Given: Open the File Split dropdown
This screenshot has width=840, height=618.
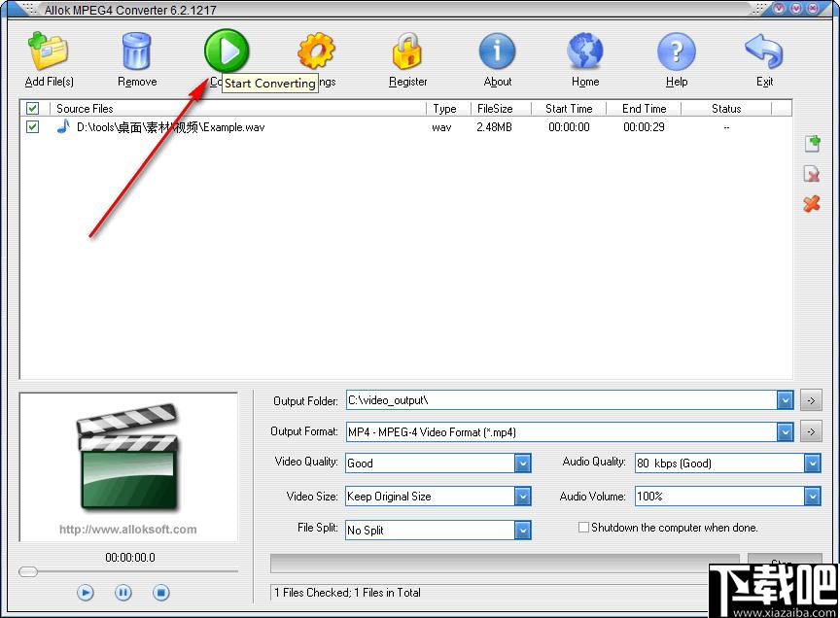Looking at the screenshot, I should point(522,531).
